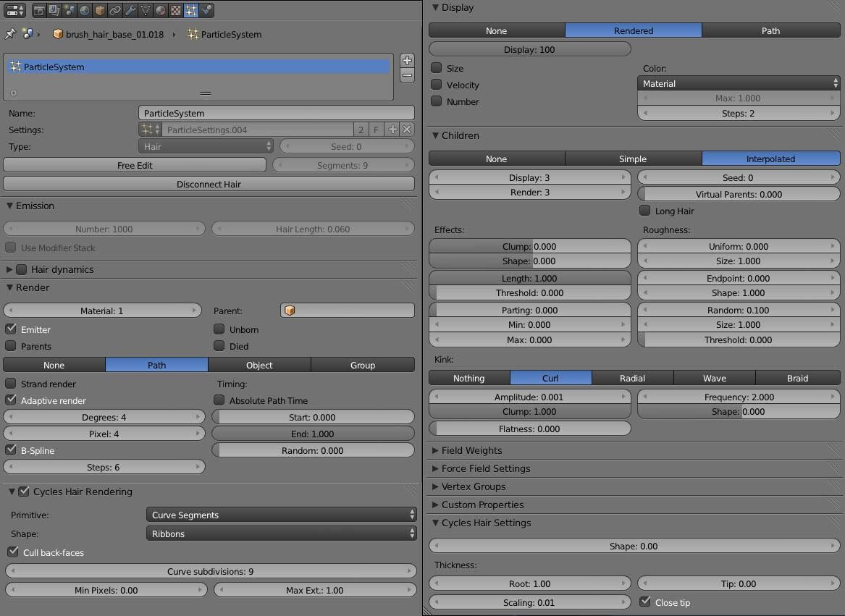Click the user count 2 button
The width and height of the screenshot is (845, 616).
(x=361, y=130)
